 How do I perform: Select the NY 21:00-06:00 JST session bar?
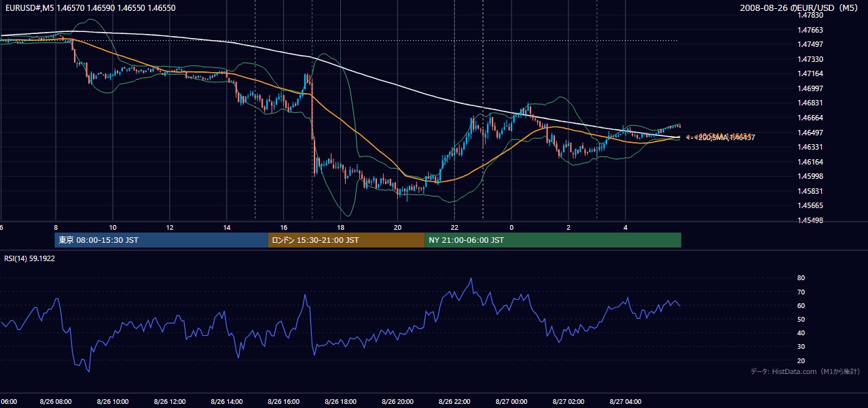coord(553,240)
